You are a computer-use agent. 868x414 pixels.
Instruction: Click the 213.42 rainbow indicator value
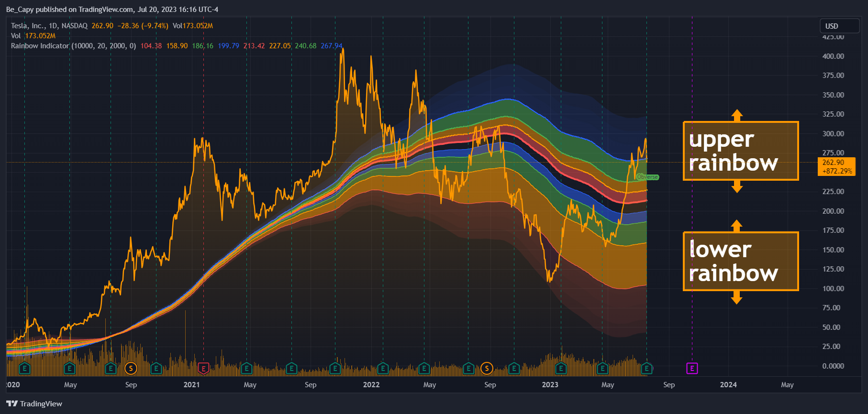(x=254, y=46)
